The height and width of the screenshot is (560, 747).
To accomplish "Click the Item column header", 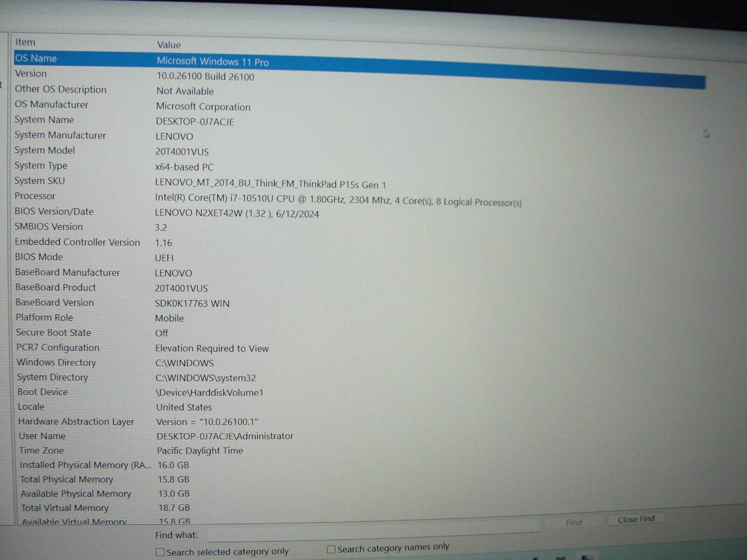I will [24, 42].
